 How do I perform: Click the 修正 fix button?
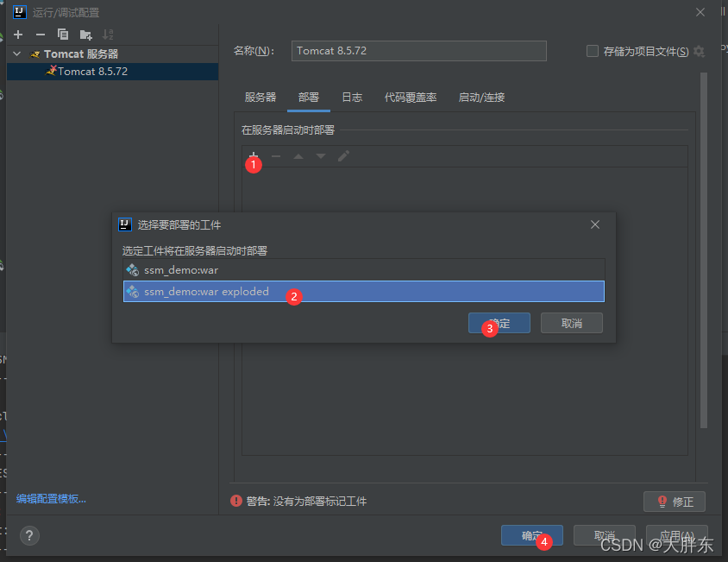pyautogui.click(x=675, y=502)
